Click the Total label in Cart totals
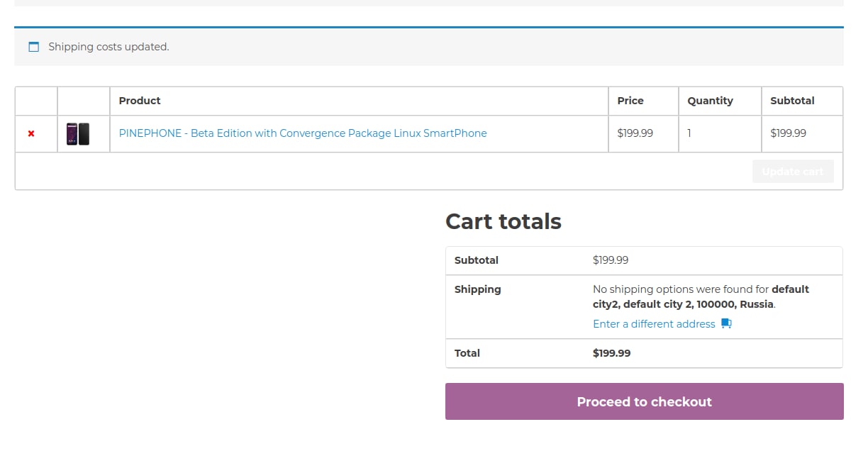Viewport: 868px width, 456px height. coord(467,353)
